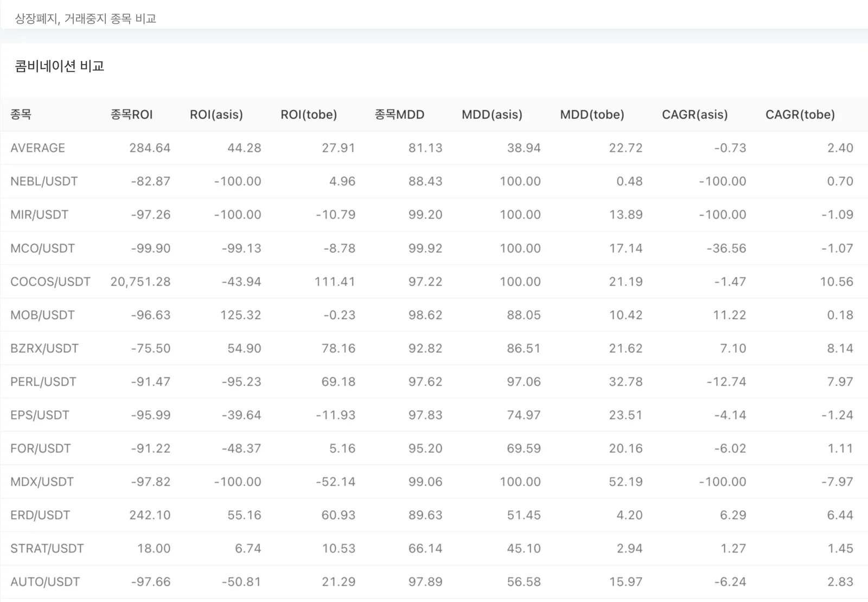
Task: Select the ERD/USDT row
Action: (434, 515)
